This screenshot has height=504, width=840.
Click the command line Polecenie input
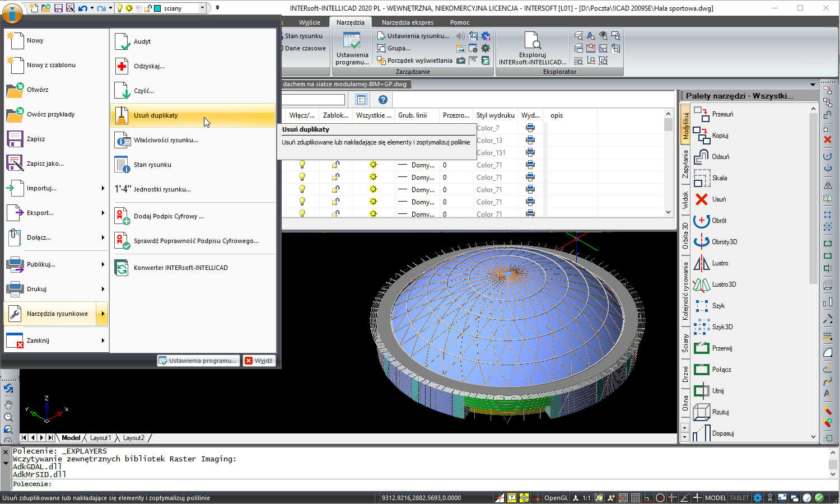coord(420,484)
